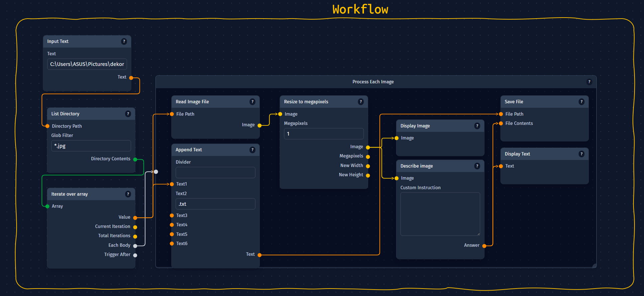Click the help icon on Input Text node
Screen dimensions: 644x296
tap(124, 41)
